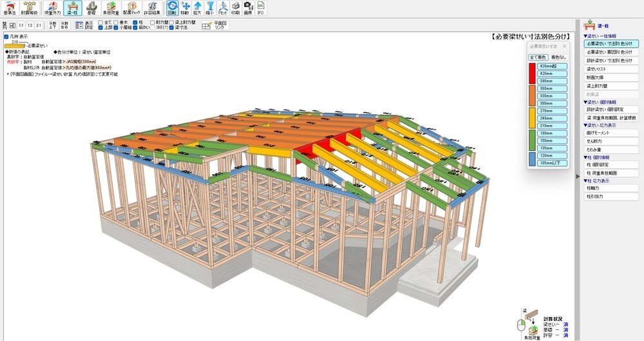Collapse right panel using the side arrow

(578, 177)
